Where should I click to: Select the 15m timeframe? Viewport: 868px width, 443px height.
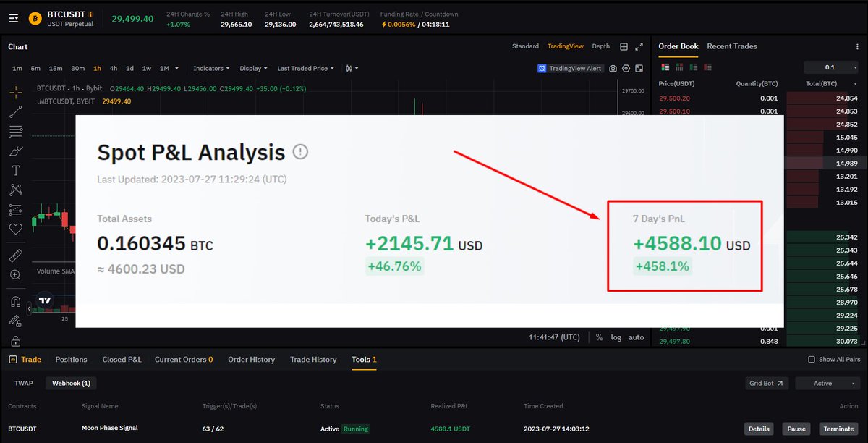point(56,68)
